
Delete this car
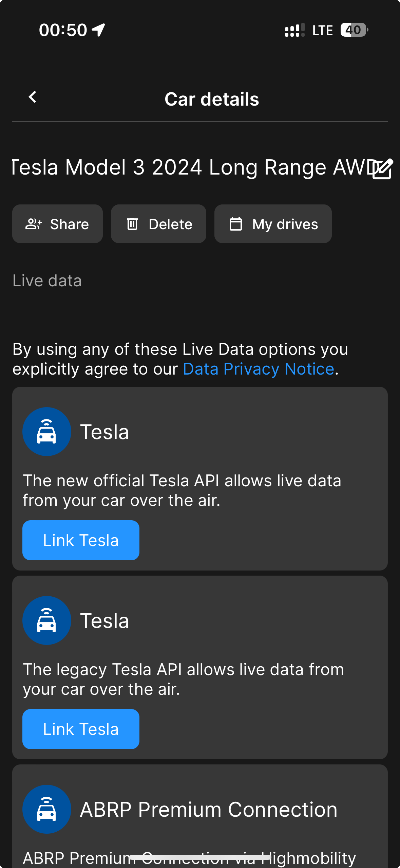[158, 224]
